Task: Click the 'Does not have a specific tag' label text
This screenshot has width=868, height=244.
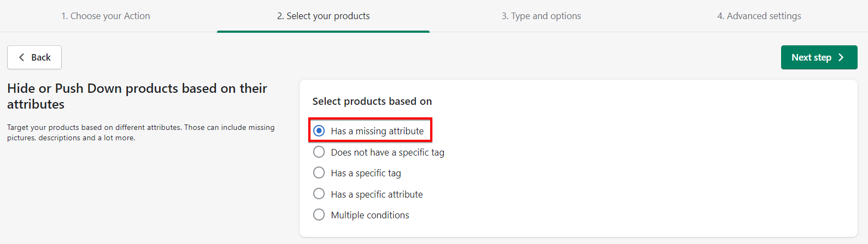Action: coord(388,152)
